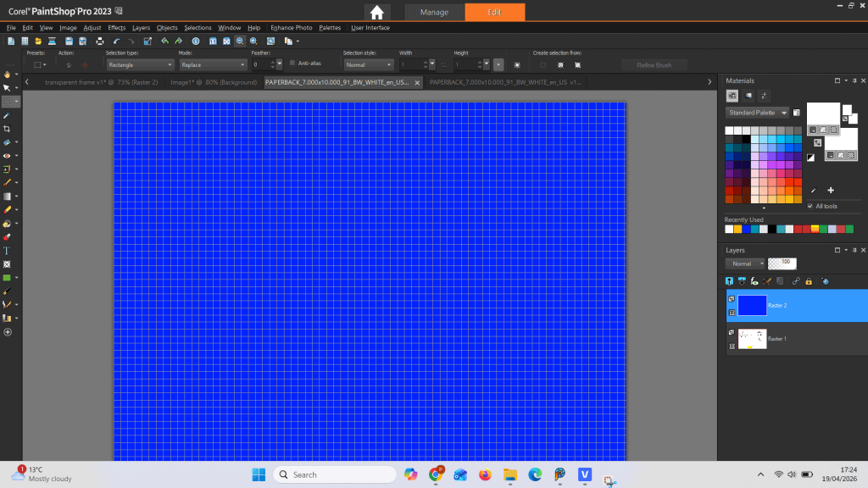Select the Eraser tool
Viewport: 868px width, 488px height.
(x=7, y=210)
